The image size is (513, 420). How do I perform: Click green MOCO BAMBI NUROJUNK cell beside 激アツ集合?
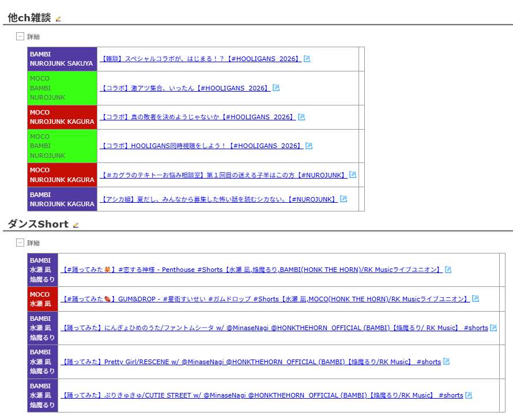coord(62,88)
